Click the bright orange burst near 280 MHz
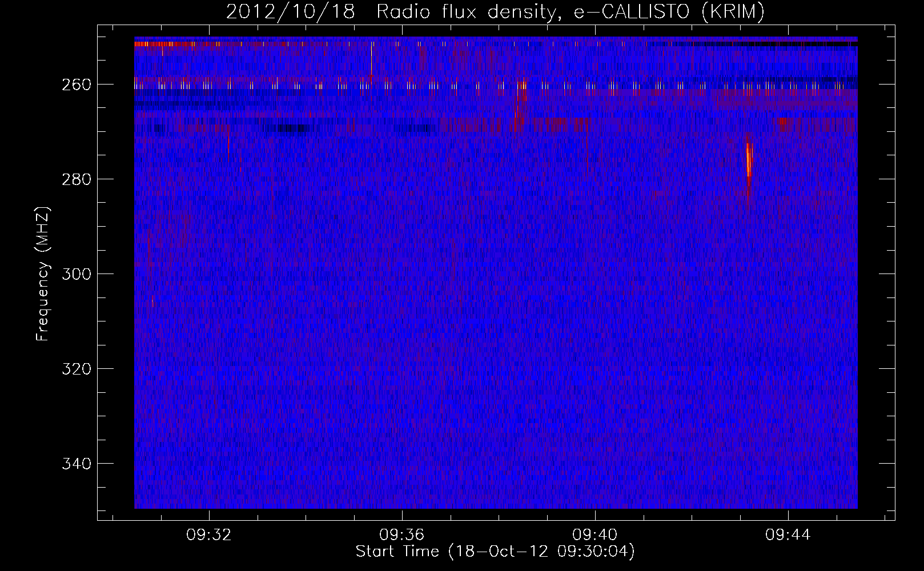Viewport: 924px width, 571px height. [x=748, y=161]
